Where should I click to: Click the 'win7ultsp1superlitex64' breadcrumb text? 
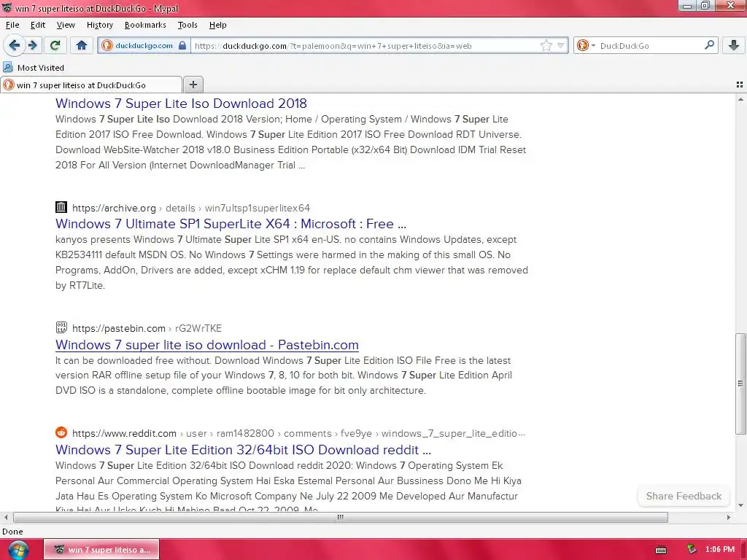click(258, 208)
